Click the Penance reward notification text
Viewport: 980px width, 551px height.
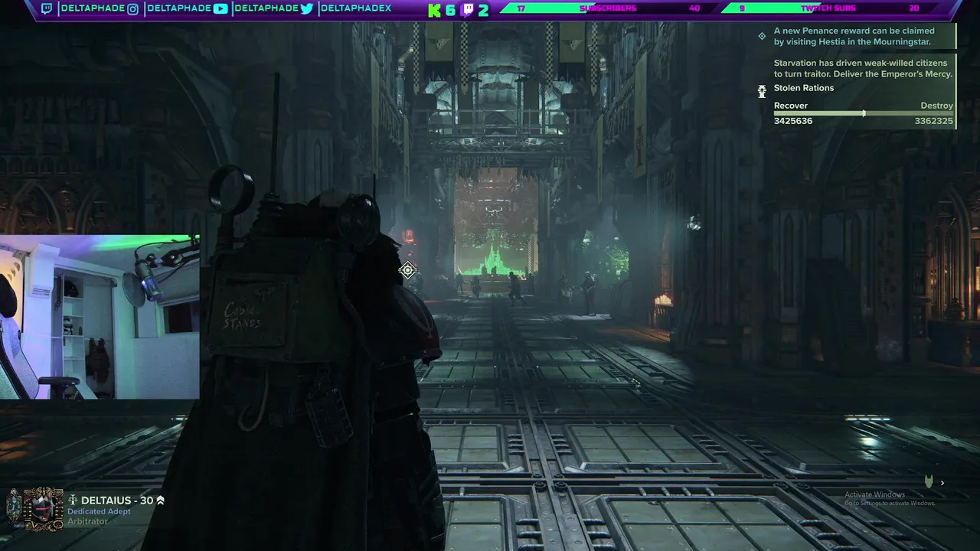[x=854, y=36]
